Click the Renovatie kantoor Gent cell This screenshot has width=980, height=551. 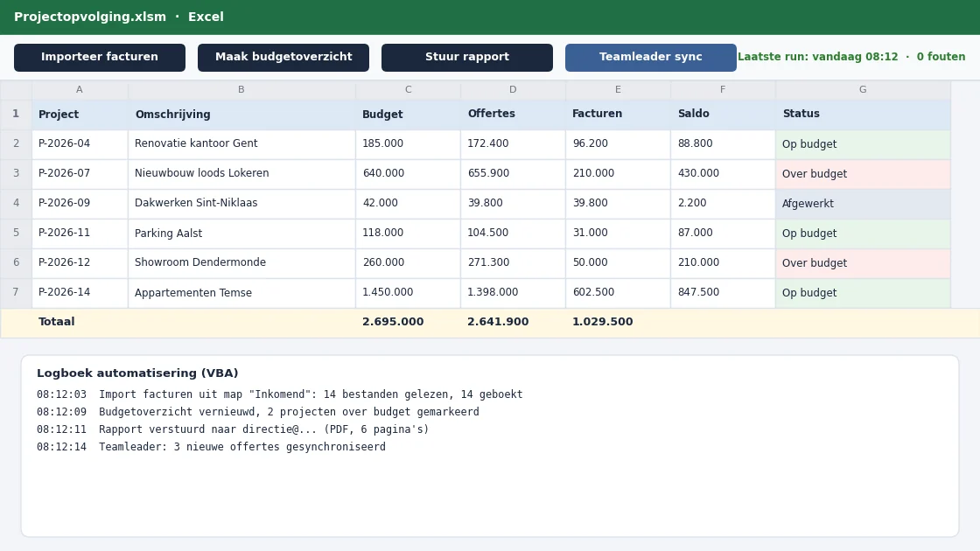(241, 143)
